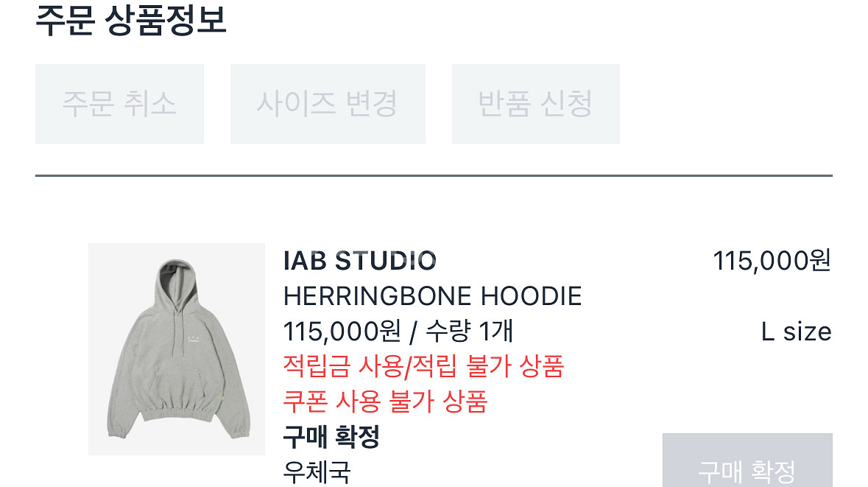Click the red 쿠폰 사용 불가 상품 notice

tap(385, 402)
